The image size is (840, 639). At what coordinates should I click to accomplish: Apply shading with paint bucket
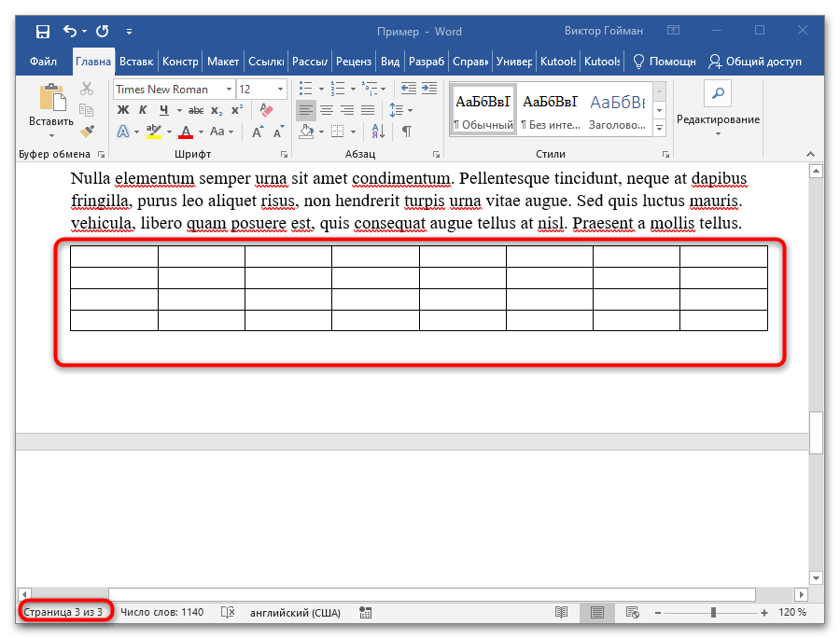[306, 132]
